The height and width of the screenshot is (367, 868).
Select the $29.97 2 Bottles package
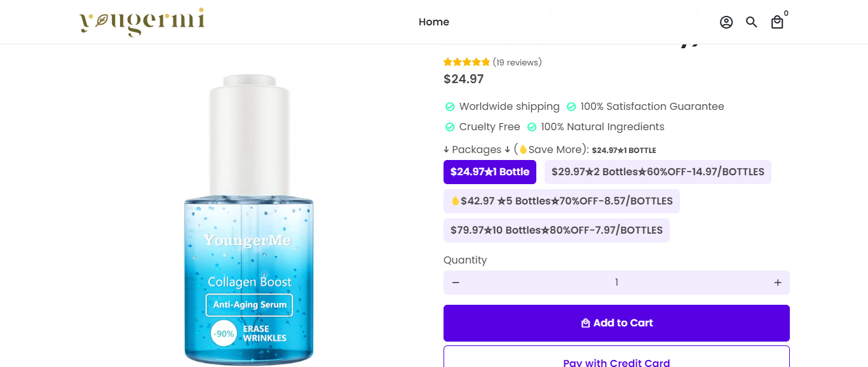point(658,172)
